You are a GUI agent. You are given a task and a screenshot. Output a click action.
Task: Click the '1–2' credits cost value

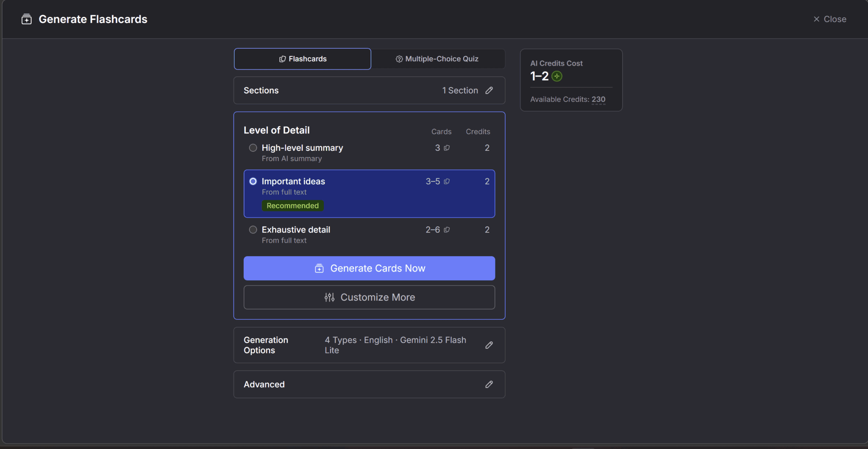(539, 76)
